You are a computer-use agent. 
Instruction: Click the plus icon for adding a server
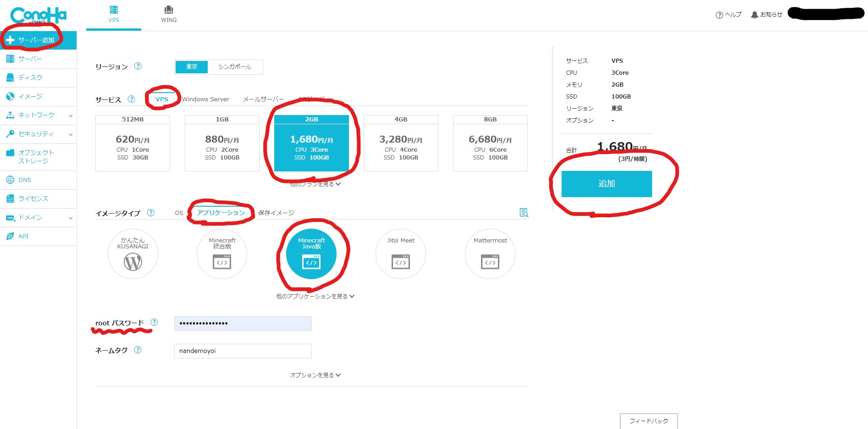pos(10,40)
